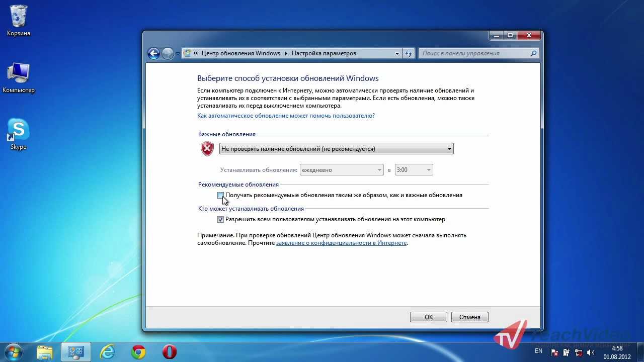This screenshot has height=362, width=644.
Task: Click the power plug tray icon
Action: click(x=567, y=352)
